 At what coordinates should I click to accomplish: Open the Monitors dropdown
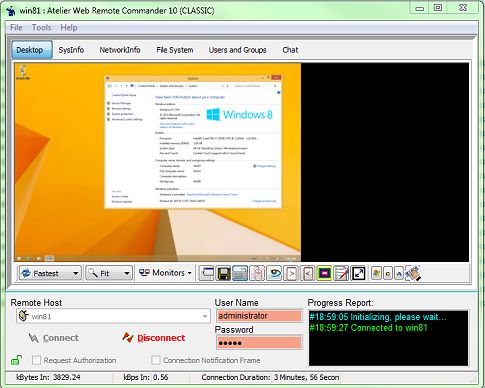point(165,273)
